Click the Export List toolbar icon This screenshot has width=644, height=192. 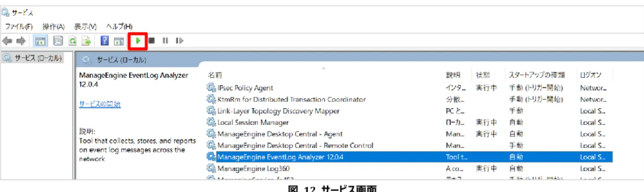tap(87, 41)
